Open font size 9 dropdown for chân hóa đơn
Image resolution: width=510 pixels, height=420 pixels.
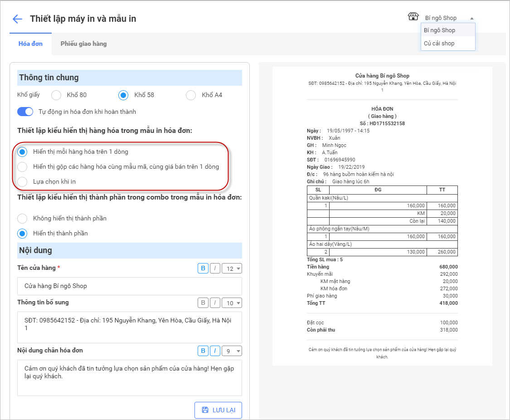(232, 351)
